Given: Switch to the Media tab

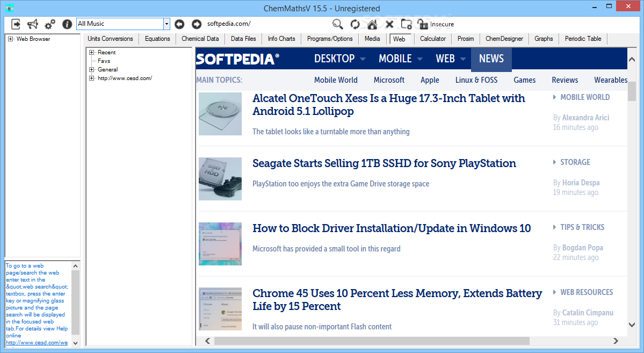Looking at the screenshot, I should [372, 39].
